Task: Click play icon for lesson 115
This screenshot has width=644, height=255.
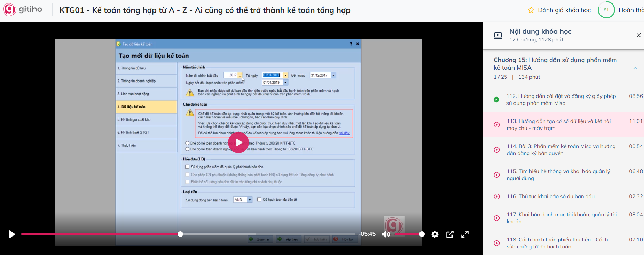Action: tap(497, 175)
